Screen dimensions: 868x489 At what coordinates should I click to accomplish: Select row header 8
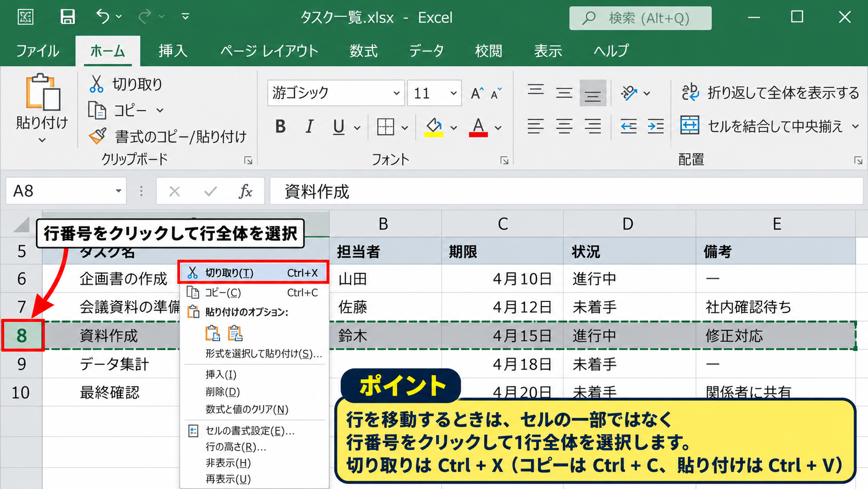coord(22,336)
